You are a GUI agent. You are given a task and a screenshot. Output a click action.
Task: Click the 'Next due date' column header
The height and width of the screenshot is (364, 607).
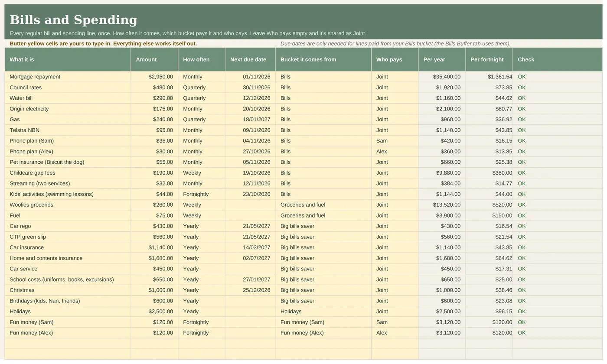pos(250,59)
